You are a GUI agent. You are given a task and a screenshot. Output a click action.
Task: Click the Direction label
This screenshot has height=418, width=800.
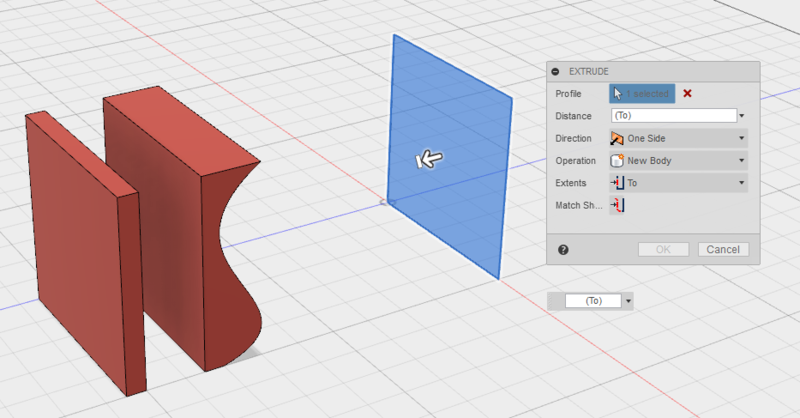pos(573,138)
